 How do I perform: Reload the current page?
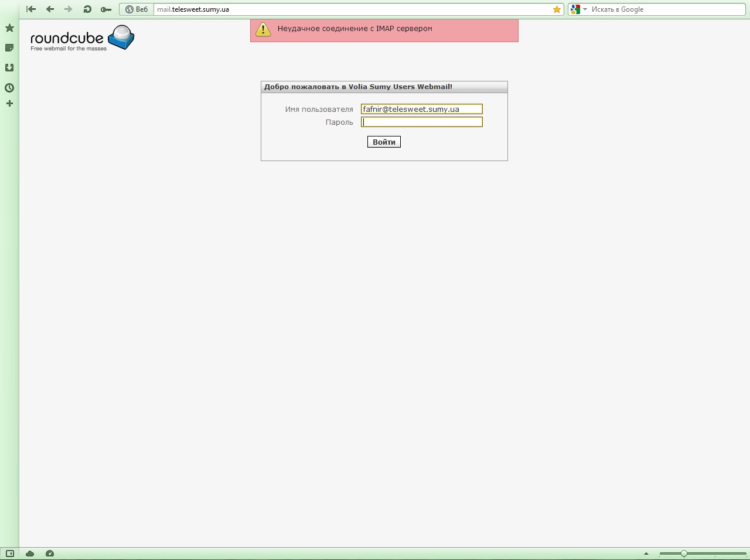[x=87, y=9]
